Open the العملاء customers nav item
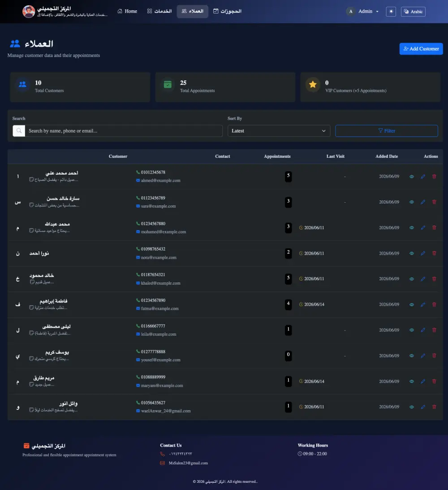 pyautogui.click(x=192, y=11)
